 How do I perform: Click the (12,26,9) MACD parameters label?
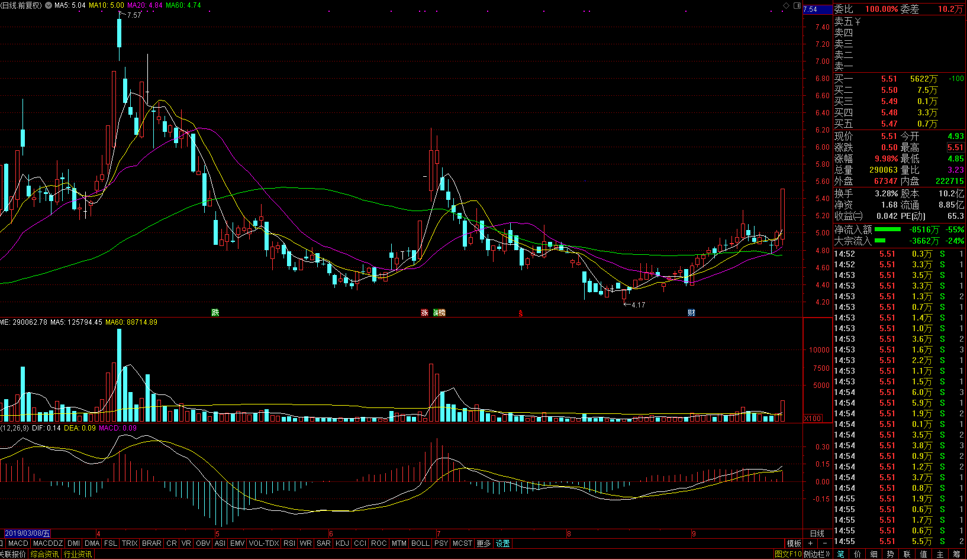tap(14, 428)
